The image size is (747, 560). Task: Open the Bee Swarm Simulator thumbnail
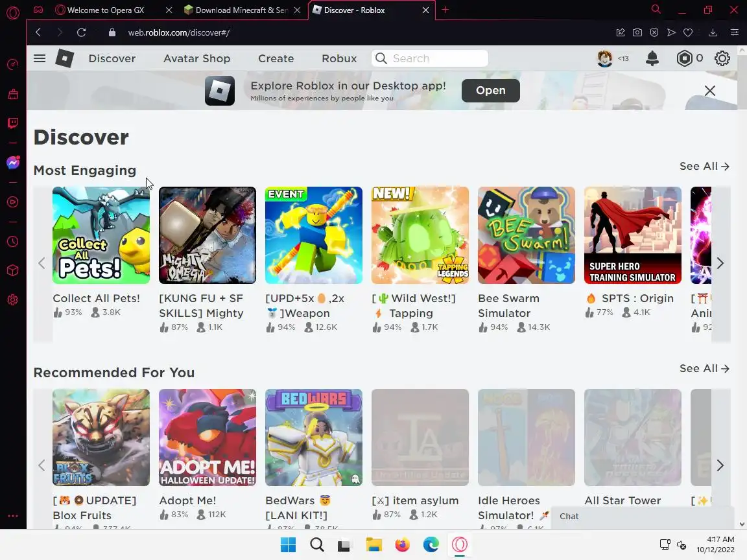point(527,235)
